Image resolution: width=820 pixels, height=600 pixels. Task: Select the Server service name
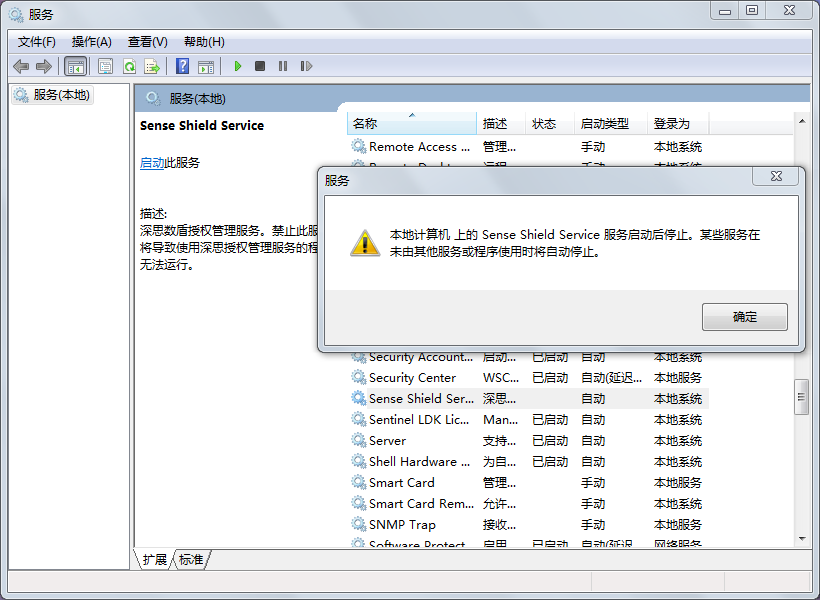pyautogui.click(x=387, y=440)
